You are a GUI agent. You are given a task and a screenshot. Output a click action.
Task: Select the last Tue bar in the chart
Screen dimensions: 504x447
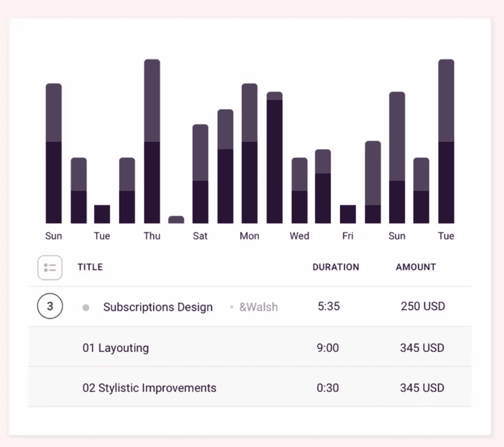(446, 141)
